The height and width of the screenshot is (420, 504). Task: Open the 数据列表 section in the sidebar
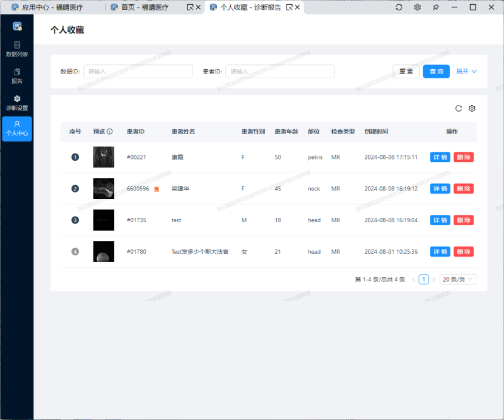[x=16, y=49]
